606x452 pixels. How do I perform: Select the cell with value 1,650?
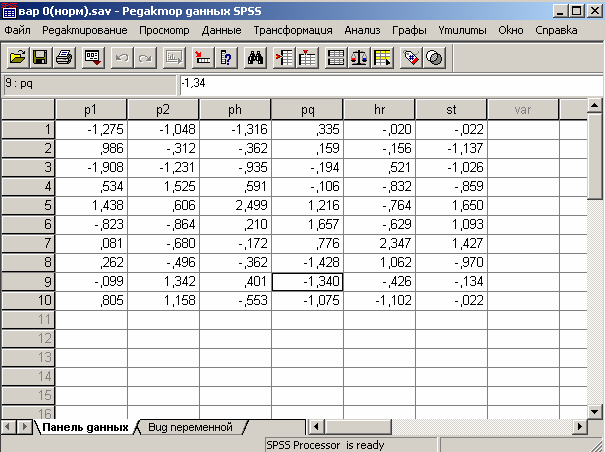pyautogui.click(x=451, y=205)
